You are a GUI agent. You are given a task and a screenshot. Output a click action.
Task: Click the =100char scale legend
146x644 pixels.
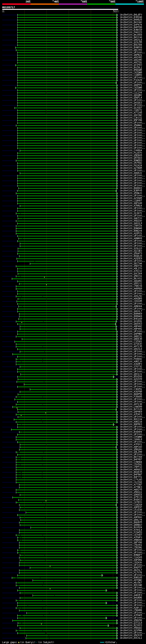coord(109,642)
